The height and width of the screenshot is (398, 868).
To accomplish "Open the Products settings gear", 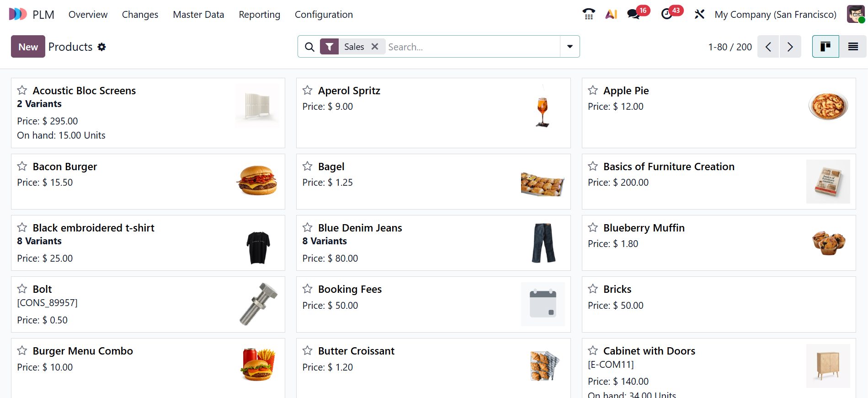I will [102, 47].
